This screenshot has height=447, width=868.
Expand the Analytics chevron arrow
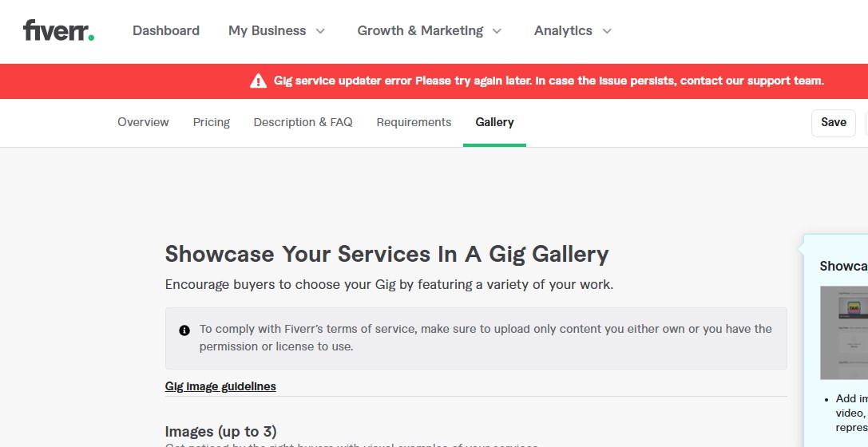607,31
